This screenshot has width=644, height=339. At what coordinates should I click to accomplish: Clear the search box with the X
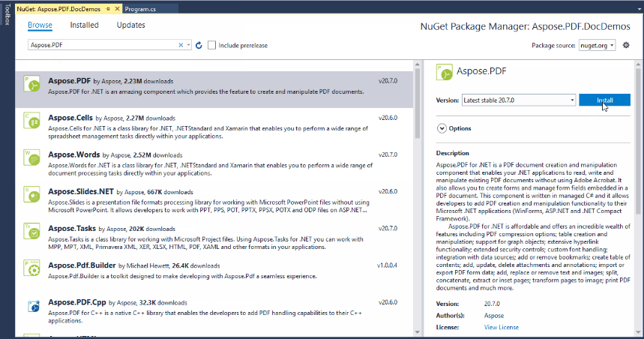[181, 46]
